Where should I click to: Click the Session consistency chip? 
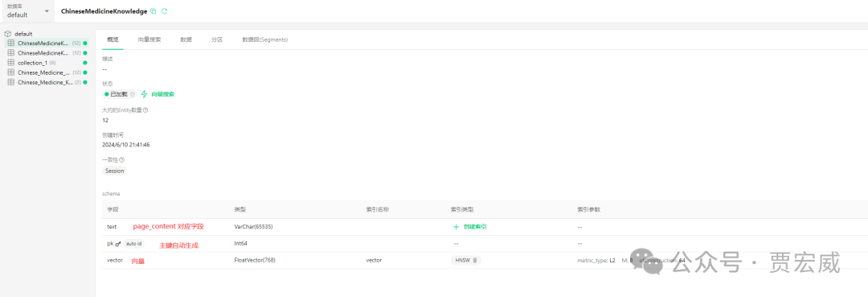(x=115, y=171)
